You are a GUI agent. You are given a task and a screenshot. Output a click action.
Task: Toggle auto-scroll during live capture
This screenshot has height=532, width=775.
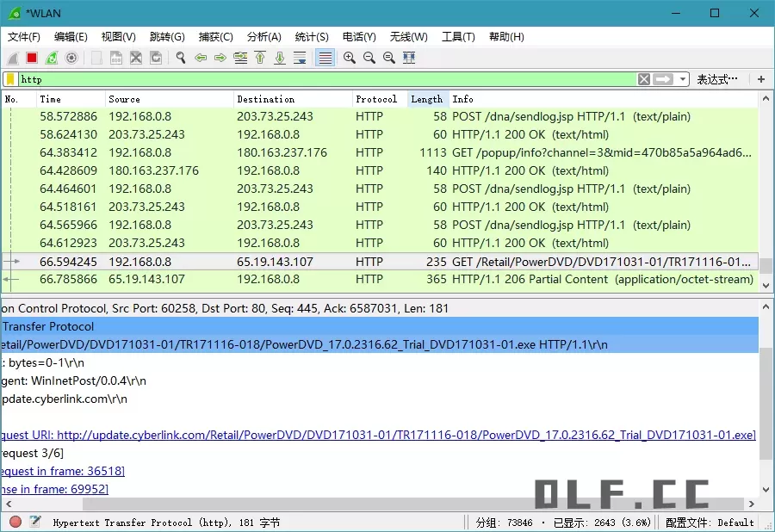tap(299, 58)
